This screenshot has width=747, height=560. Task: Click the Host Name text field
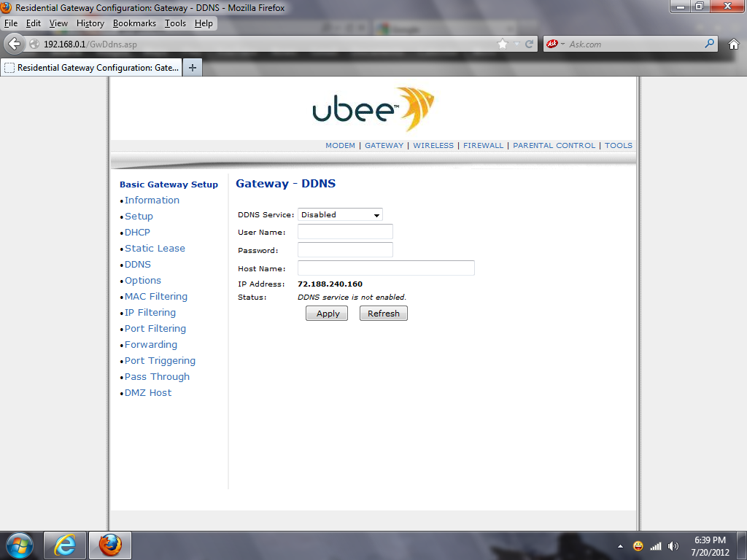pos(386,268)
